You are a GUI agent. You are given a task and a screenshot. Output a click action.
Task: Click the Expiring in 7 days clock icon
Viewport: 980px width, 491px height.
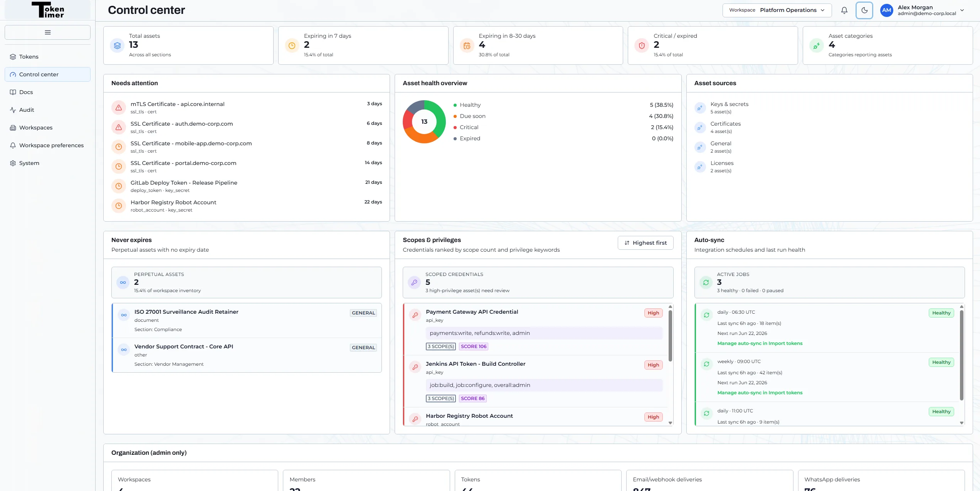[292, 45]
